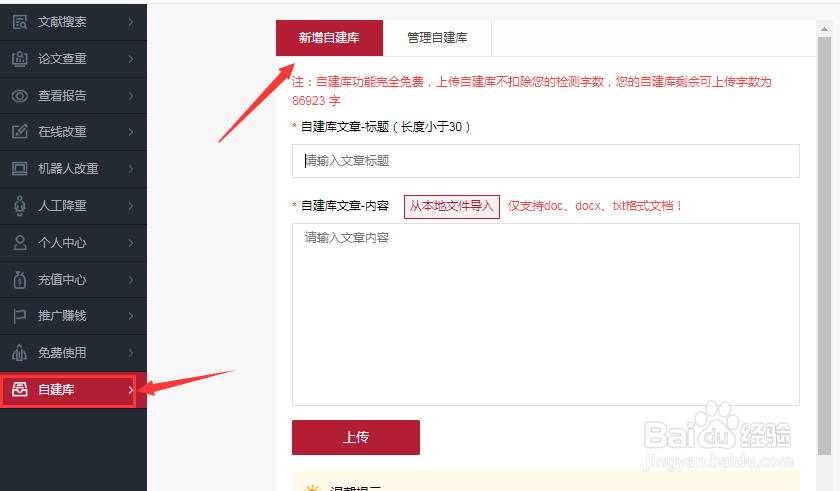840x491 pixels.
Task: Expand the 个人中心 chevron arrow
Action: pos(131,243)
